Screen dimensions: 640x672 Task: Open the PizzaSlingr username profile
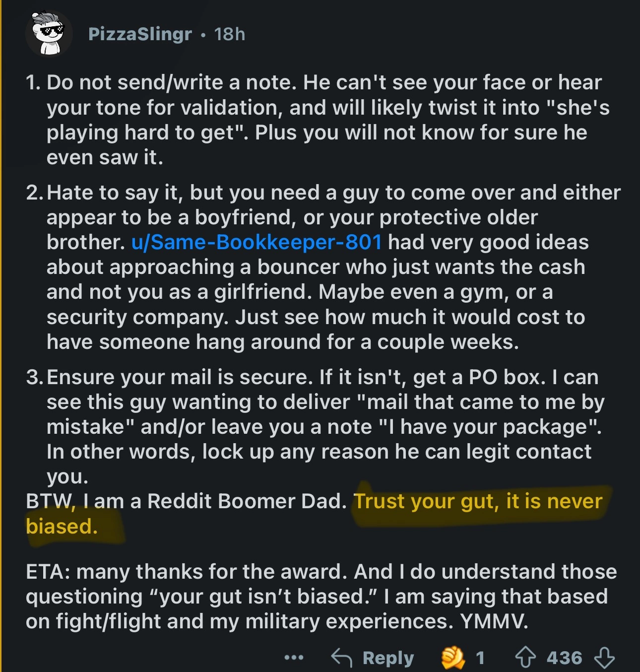[140, 34]
